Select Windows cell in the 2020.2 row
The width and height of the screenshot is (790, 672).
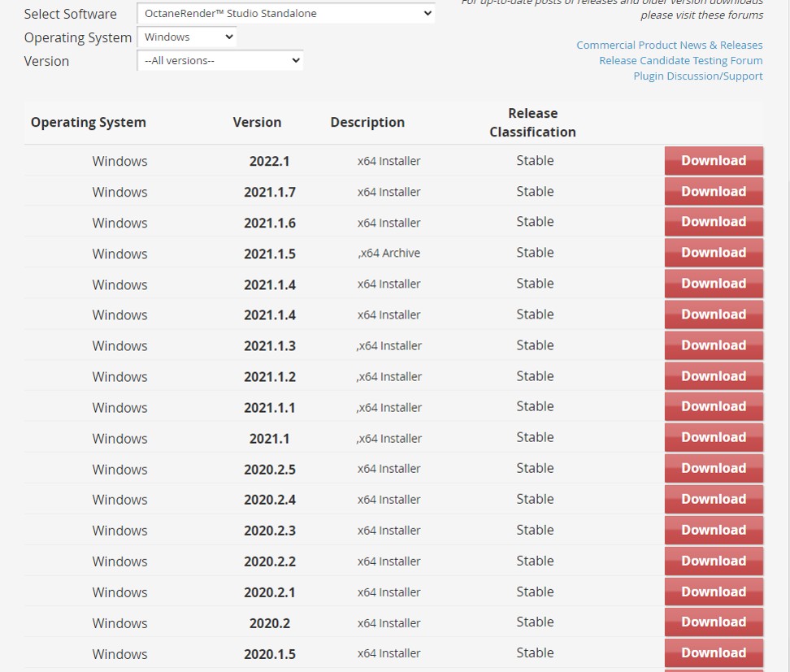[120, 623]
